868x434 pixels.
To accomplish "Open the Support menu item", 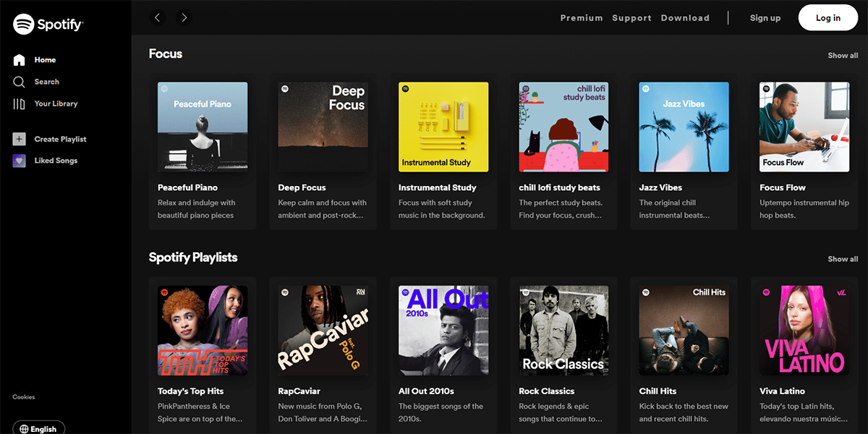I will pyautogui.click(x=631, y=18).
